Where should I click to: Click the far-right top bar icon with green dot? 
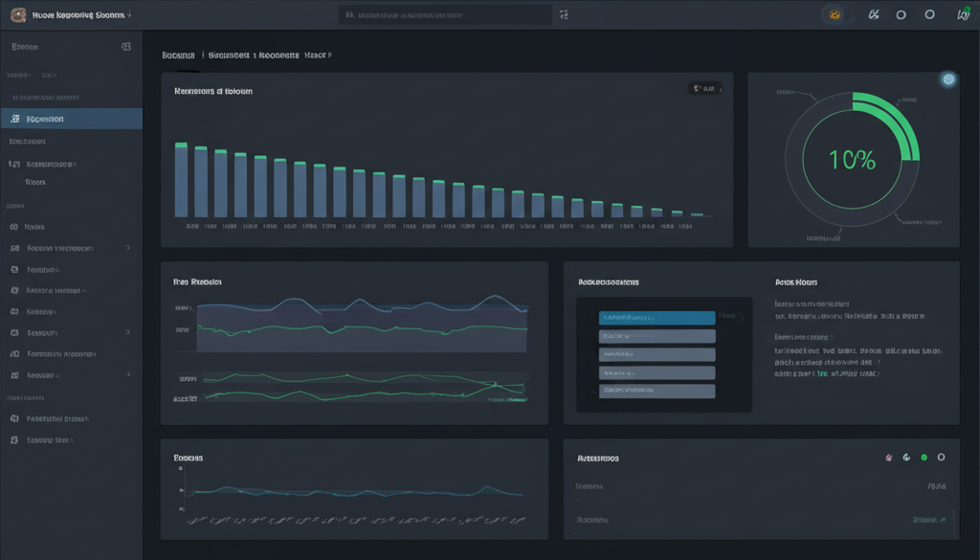pyautogui.click(x=963, y=15)
